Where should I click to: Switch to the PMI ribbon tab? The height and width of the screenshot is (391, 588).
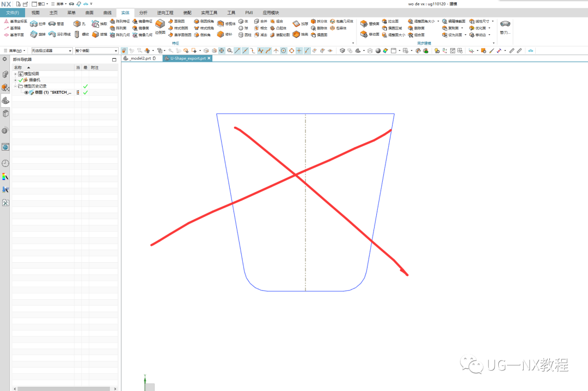(x=249, y=13)
